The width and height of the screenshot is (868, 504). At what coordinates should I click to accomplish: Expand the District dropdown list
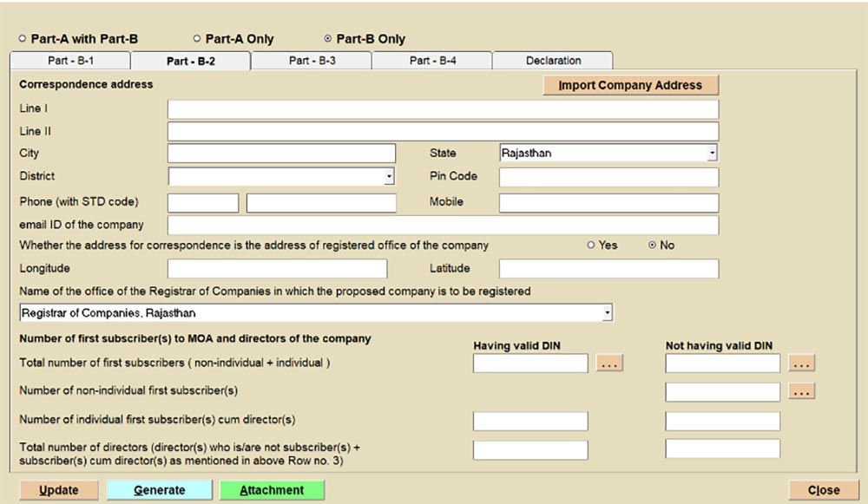coord(389,177)
